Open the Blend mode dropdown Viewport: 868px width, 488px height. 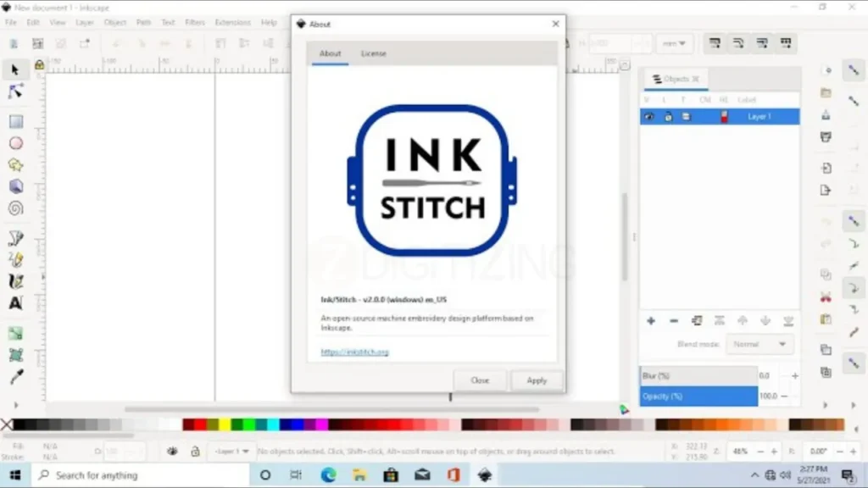[759, 344]
